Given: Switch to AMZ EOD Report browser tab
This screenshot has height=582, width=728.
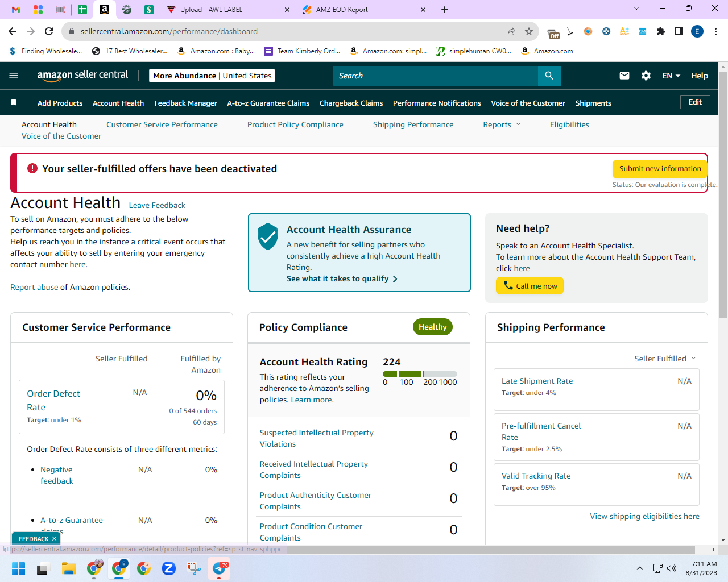Looking at the screenshot, I should [364, 9].
